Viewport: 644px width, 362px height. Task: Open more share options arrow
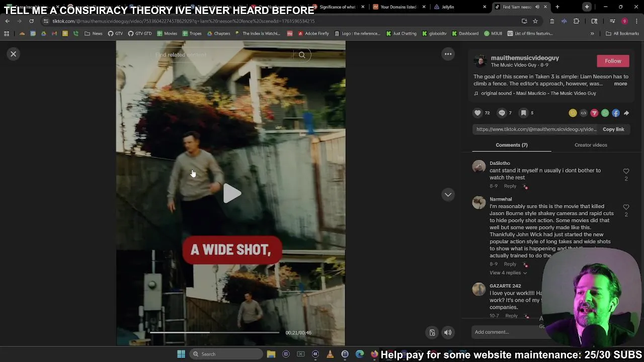tap(626, 113)
